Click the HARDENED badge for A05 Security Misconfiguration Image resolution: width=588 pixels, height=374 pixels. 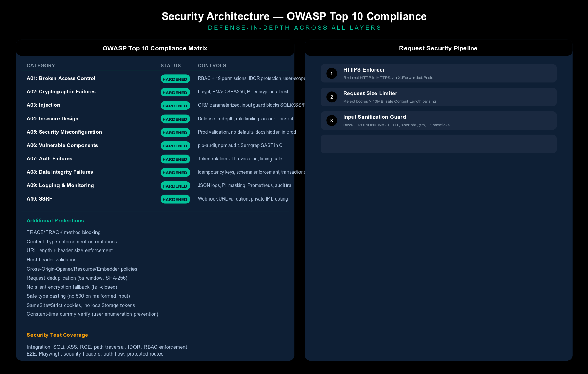pyautogui.click(x=175, y=132)
